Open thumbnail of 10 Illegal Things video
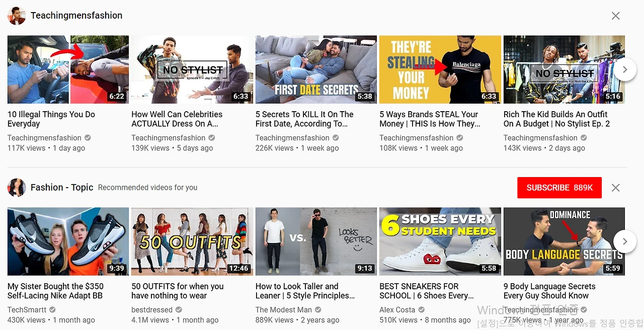The height and width of the screenshot is (330, 644). pos(68,69)
